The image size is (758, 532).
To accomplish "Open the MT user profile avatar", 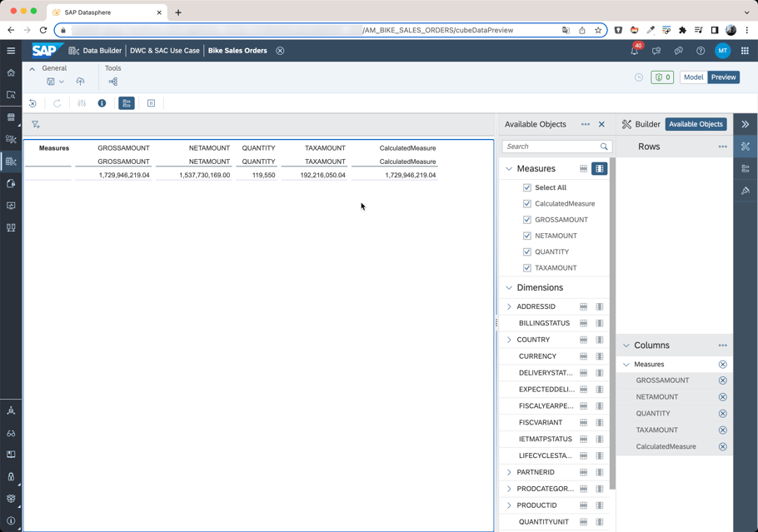I will click(x=722, y=51).
